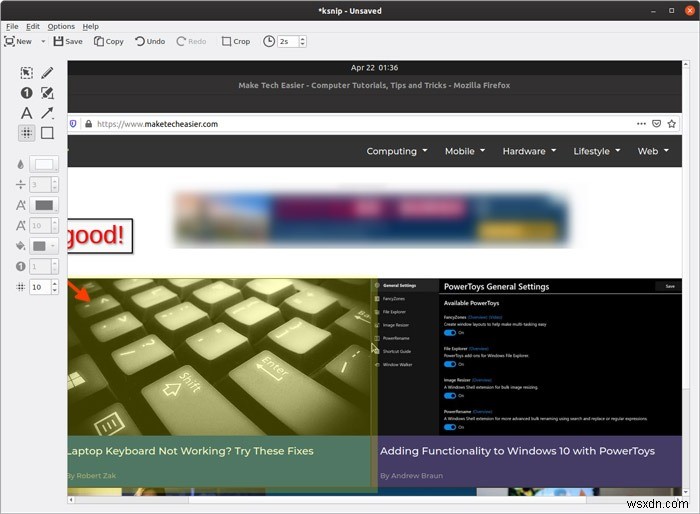This screenshot has width=700, height=514.
Task: Expand the Hardware nav dropdown
Action: (x=529, y=151)
